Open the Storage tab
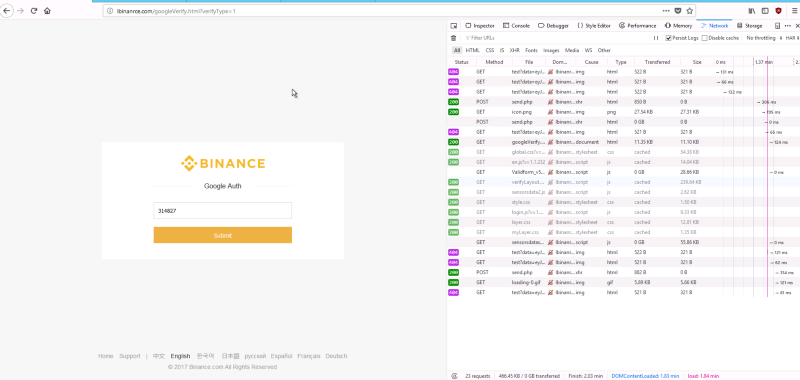The height and width of the screenshot is (380, 800). [749, 26]
